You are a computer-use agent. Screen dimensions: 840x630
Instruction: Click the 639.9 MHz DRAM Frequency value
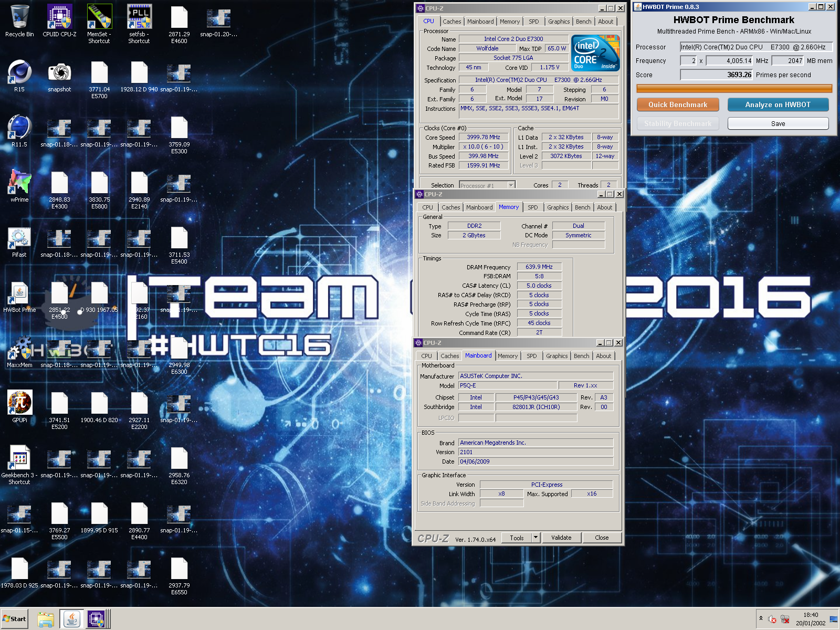(539, 267)
